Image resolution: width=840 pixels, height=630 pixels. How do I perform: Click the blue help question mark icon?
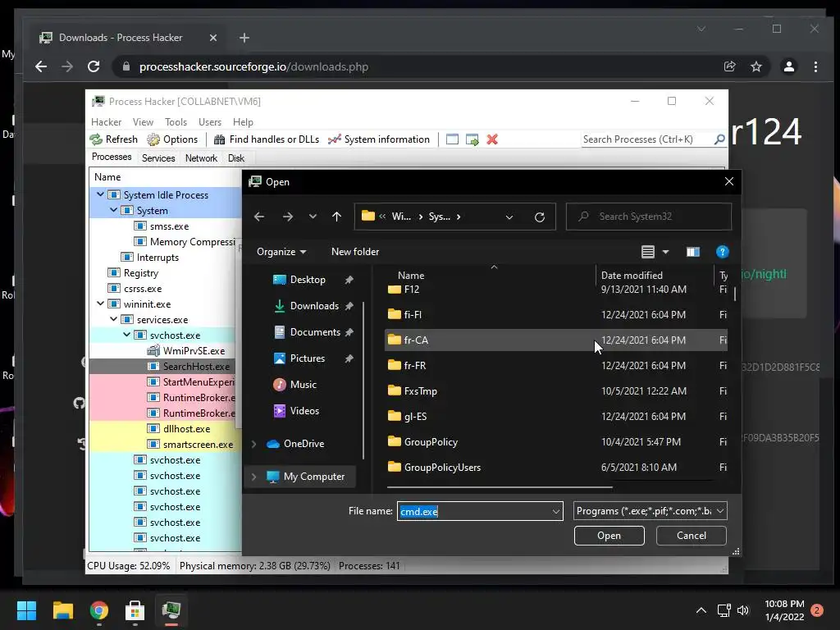point(722,252)
